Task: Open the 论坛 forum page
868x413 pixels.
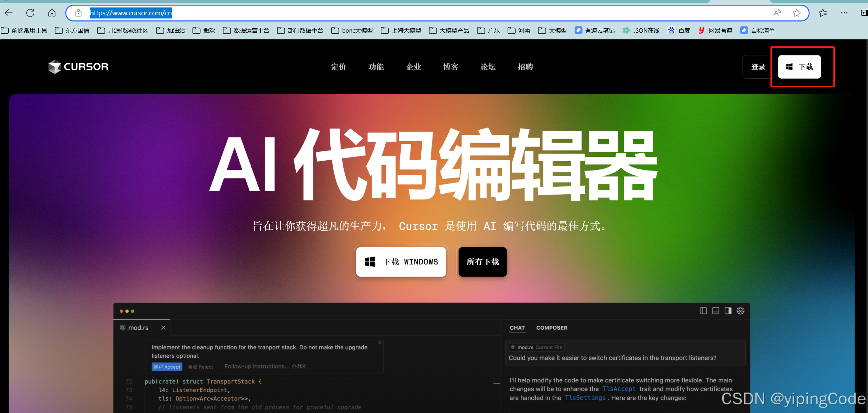Action: 488,67
